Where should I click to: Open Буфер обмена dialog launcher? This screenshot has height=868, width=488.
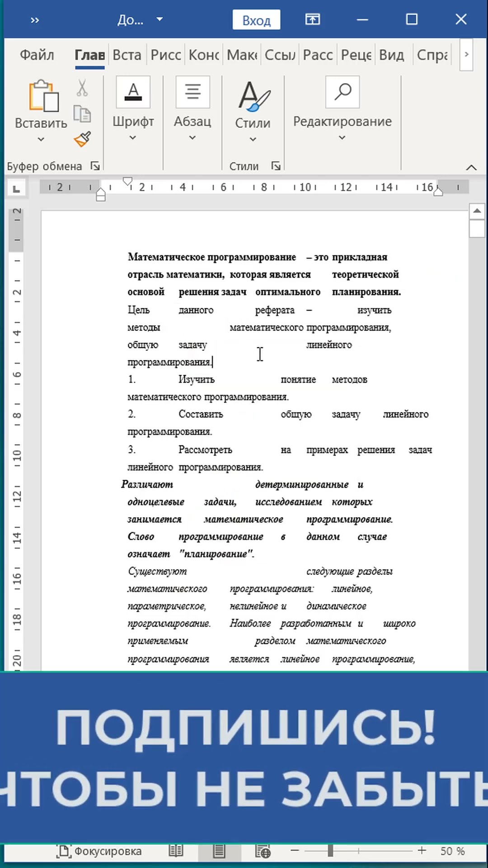(95, 166)
